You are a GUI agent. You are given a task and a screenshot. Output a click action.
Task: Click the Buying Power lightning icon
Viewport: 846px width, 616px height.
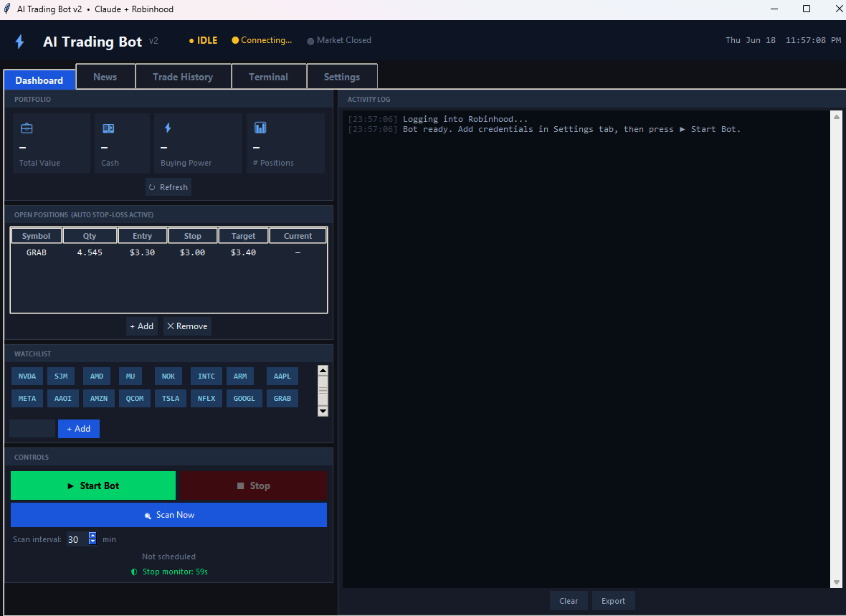(x=168, y=128)
